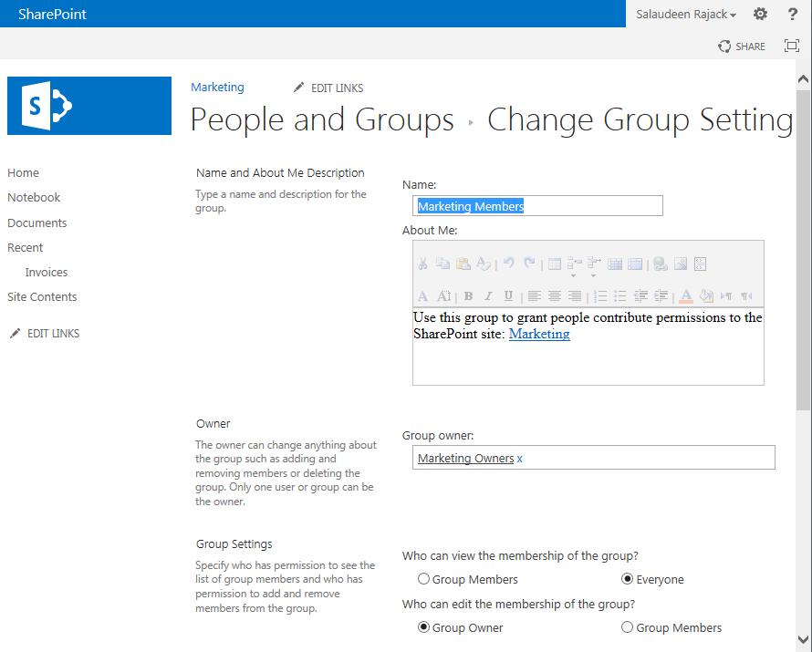Click the SharePoint site logo
The height and width of the screenshot is (652, 812).
point(89,106)
